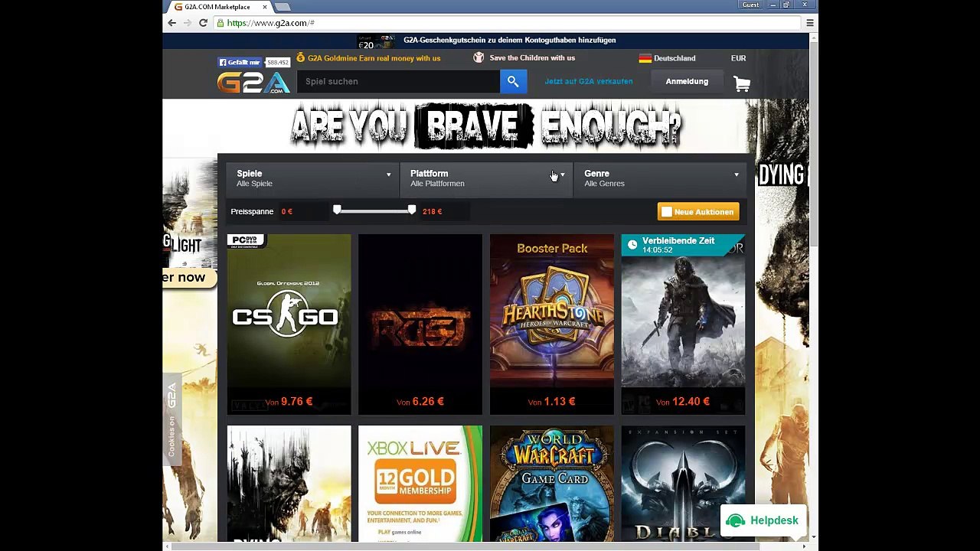Open the Chrome hamburger menu
The image size is (980, 551).
coord(809,23)
